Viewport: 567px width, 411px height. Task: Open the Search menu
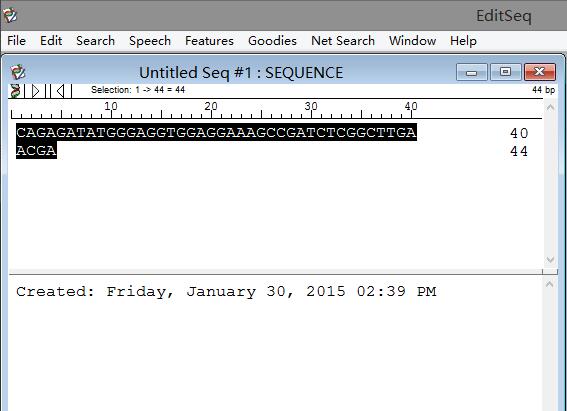[95, 41]
